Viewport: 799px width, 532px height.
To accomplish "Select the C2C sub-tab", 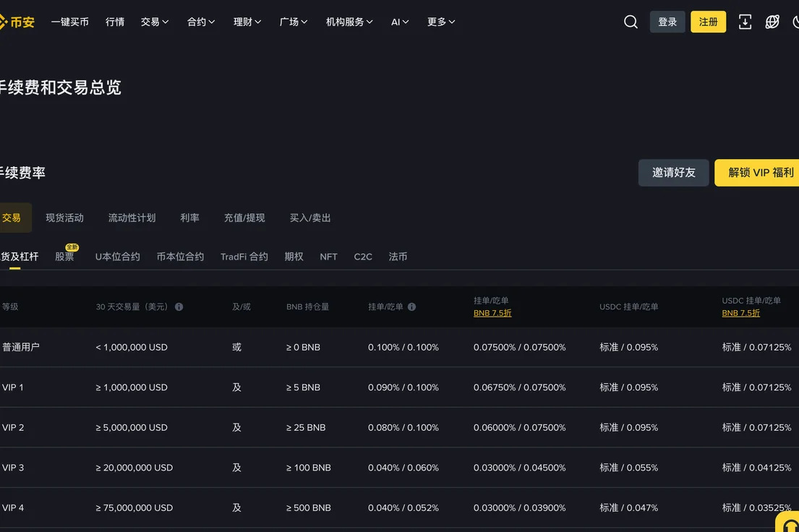I will point(363,257).
